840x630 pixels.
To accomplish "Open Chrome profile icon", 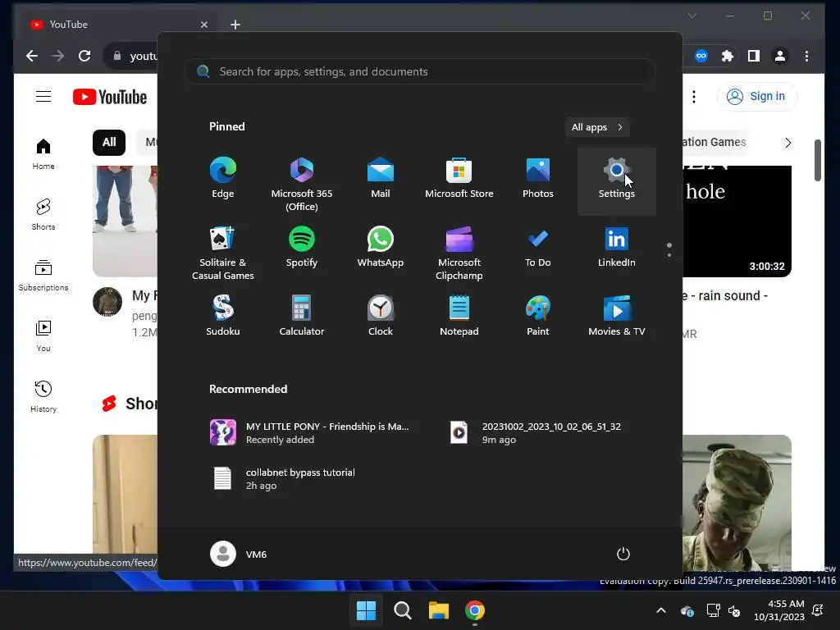I will pyautogui.click(x=780, y=56).
